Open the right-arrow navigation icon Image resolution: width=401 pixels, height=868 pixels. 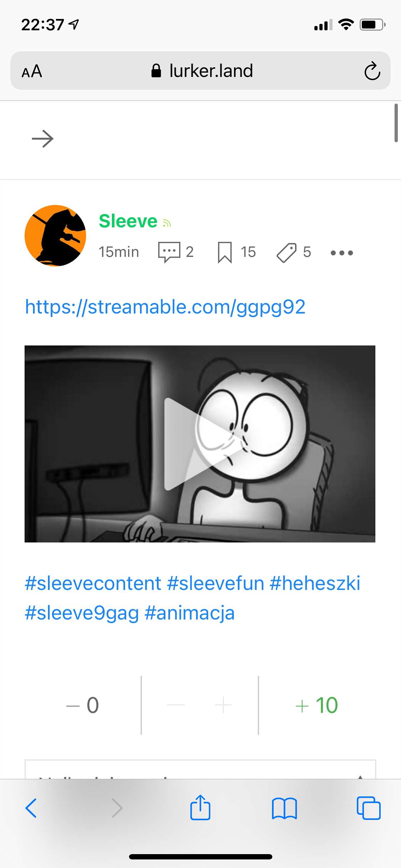pos(43,139)
